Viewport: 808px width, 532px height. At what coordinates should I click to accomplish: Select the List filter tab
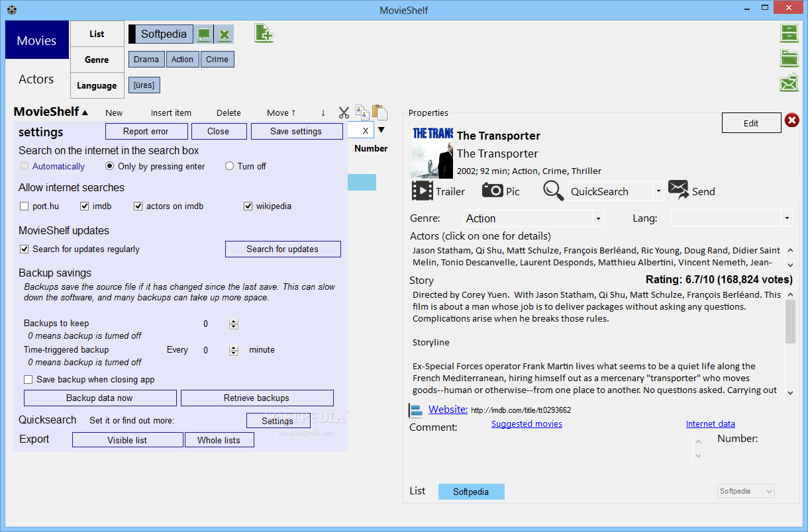[97, 34]
